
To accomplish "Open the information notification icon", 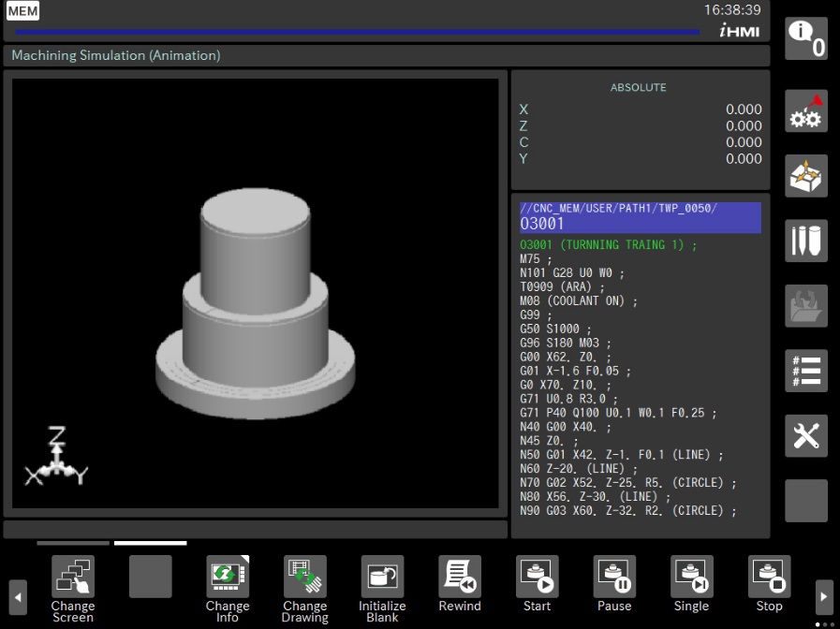I will click(x=805, y=38).
